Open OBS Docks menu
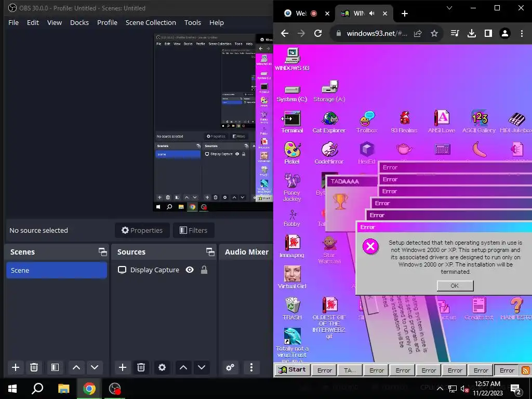Image resolution: width=532 pixels, height=399 pixels. [79, 22]
